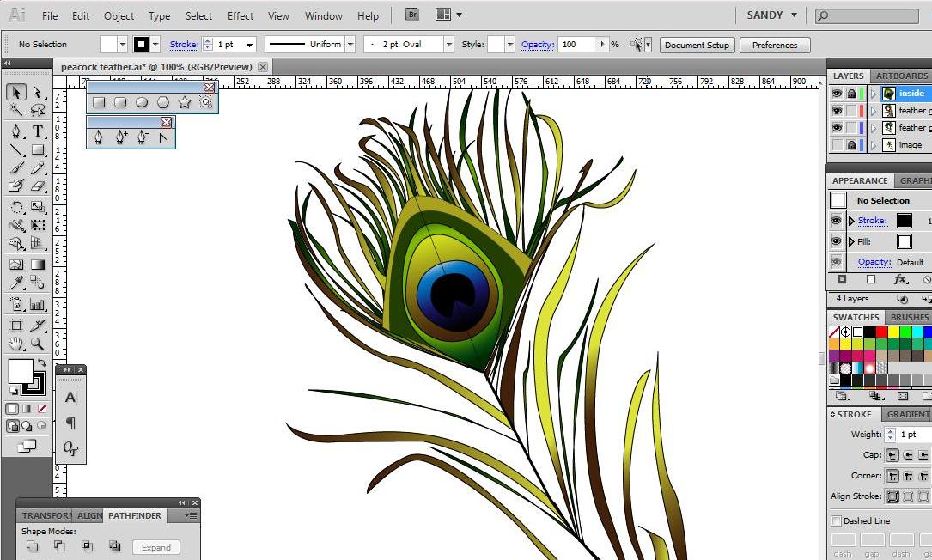This screenshot has height=560, width=932.
Task: Expand the Stroke attribute in Appearance panel
Action: coord(851,221)
